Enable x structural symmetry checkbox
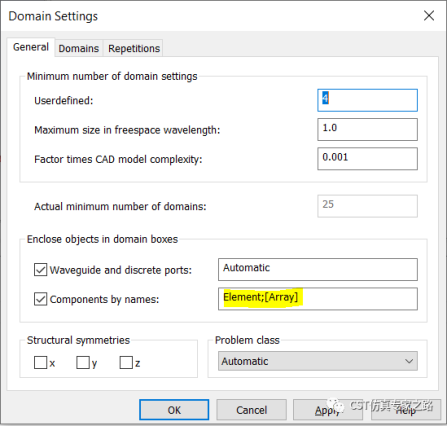 point(40,362)
